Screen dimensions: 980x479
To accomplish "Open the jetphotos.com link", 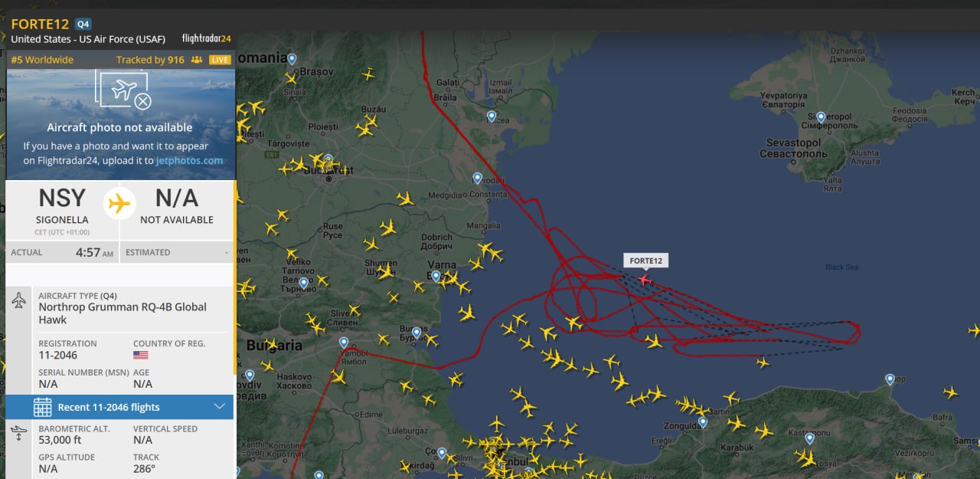I will (190, 160).
